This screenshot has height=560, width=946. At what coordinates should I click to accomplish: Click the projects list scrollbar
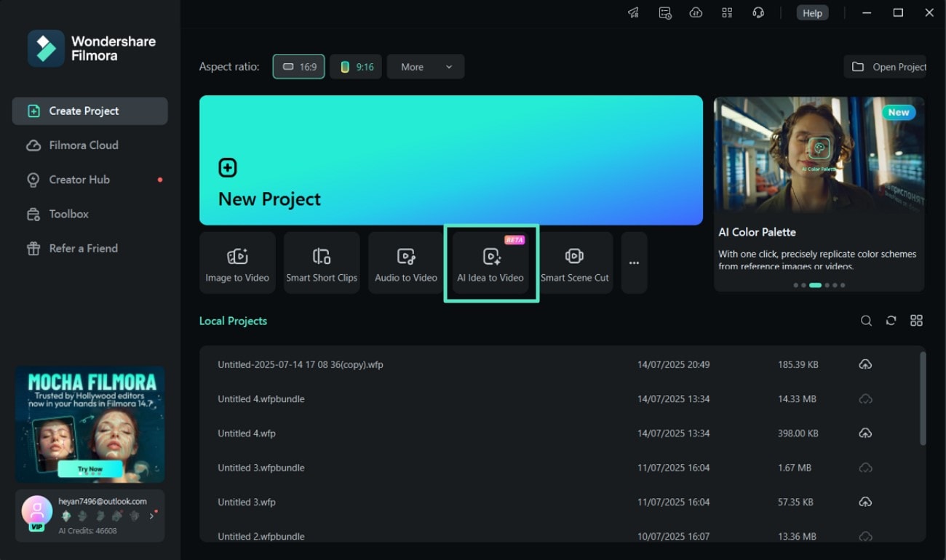[x=923, y=399]
